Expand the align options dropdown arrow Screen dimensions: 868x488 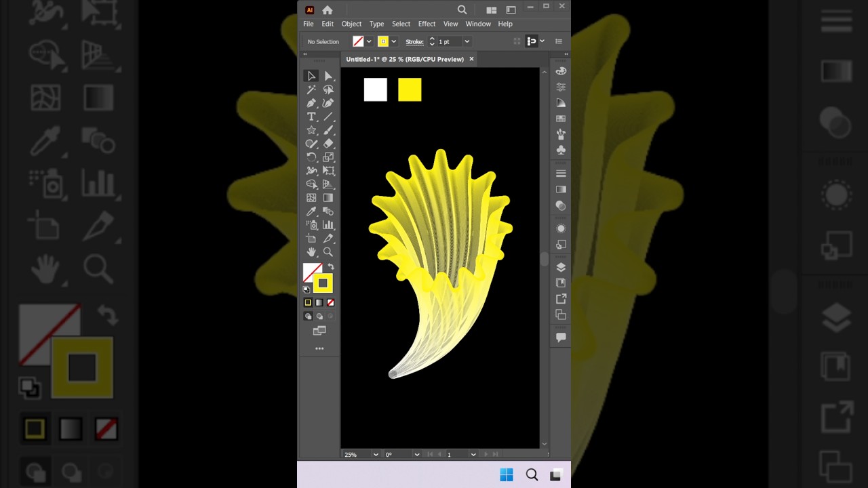[x=542, y=41]
